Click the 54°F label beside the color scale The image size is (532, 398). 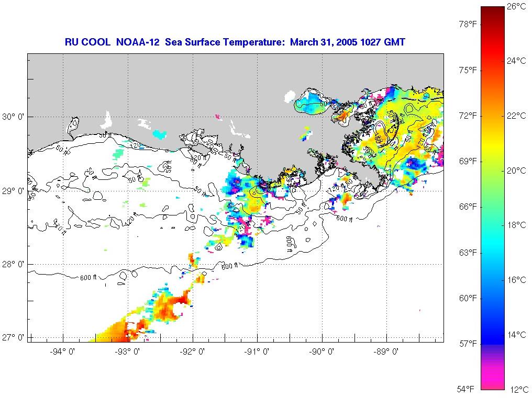coord(466,389)
